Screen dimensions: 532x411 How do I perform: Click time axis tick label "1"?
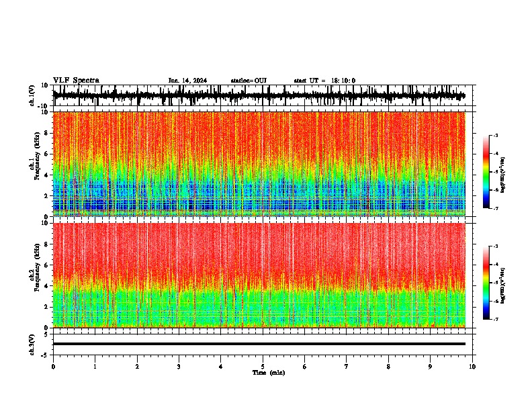95,367
